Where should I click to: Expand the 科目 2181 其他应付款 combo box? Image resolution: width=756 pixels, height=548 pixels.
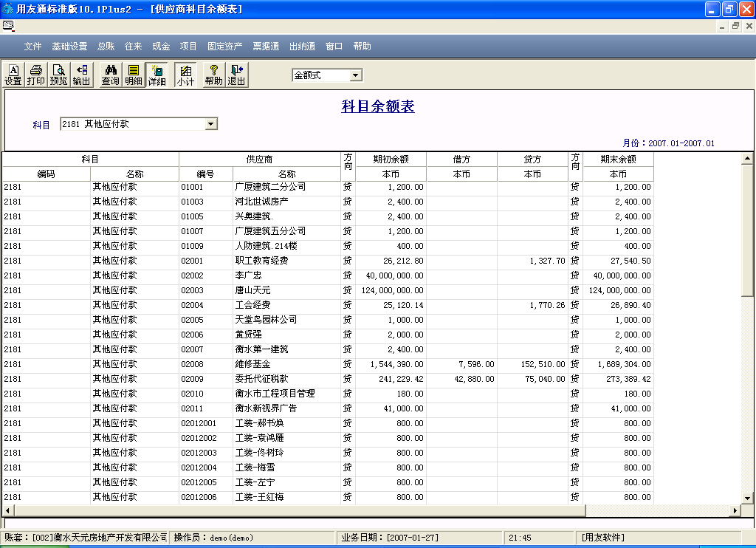click(x=210, y=124)
